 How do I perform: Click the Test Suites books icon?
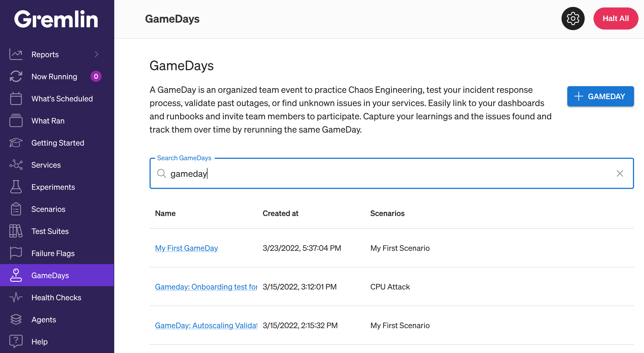pyautogui.click(x=16, y=231)
